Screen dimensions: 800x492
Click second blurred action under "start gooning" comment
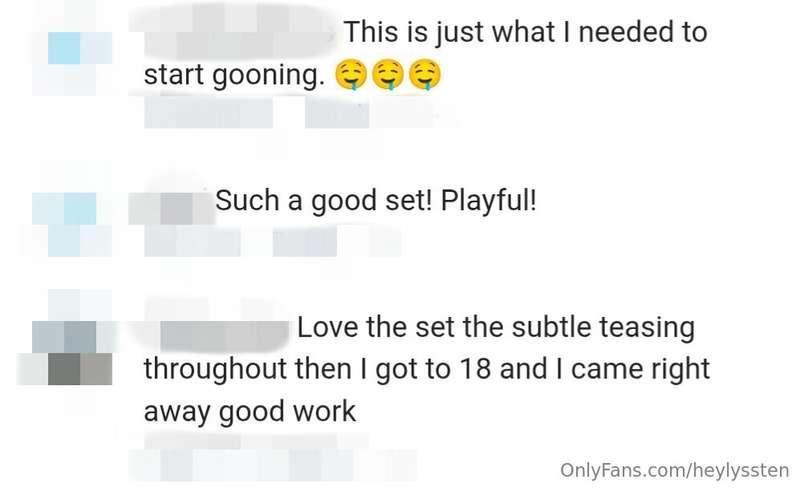click(x=337, y=112)
